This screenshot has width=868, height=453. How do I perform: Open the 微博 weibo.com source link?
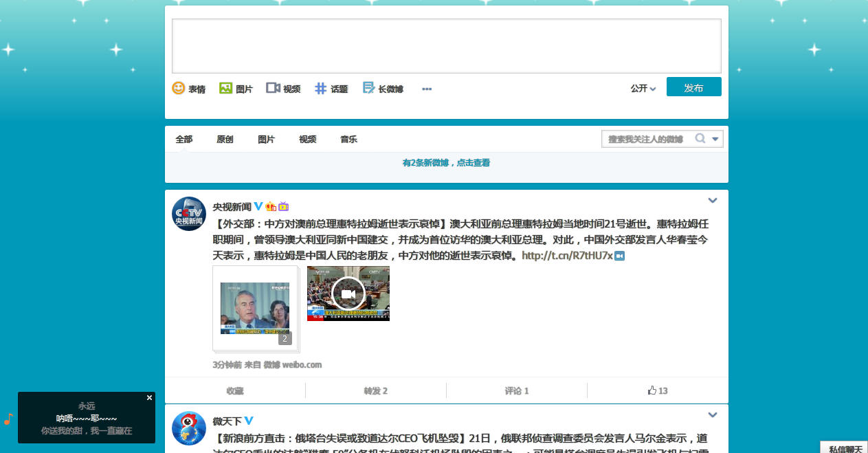pyautogui.click(x=293, y=364)
